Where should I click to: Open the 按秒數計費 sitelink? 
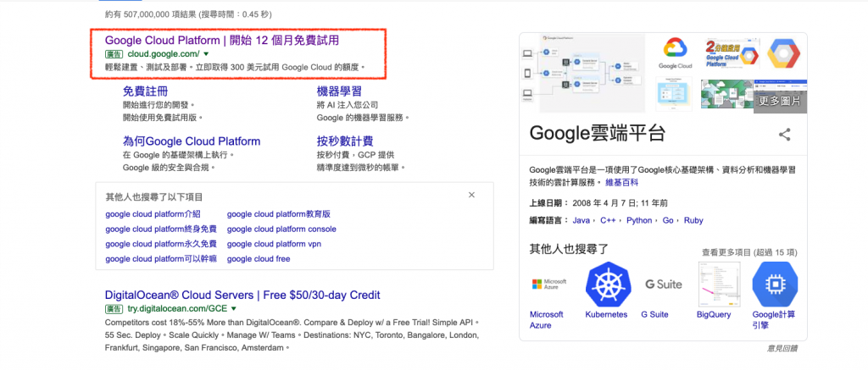(x=345, y=141)
